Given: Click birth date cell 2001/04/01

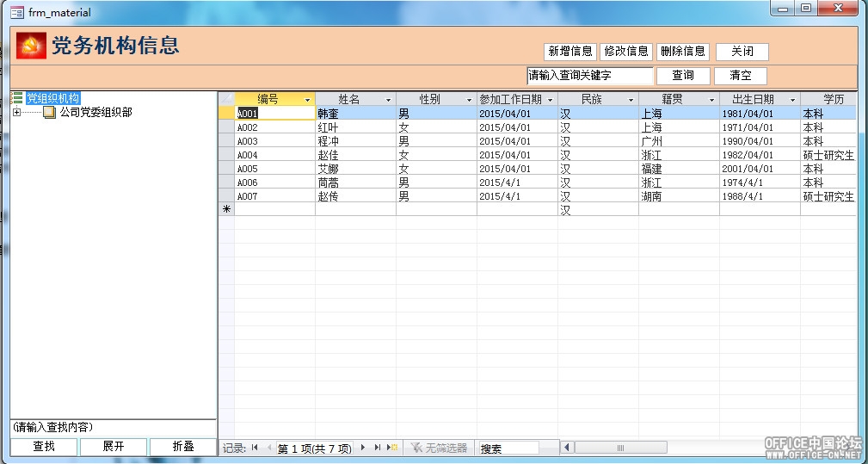Looking at the screenshot, I should [760, 169].
